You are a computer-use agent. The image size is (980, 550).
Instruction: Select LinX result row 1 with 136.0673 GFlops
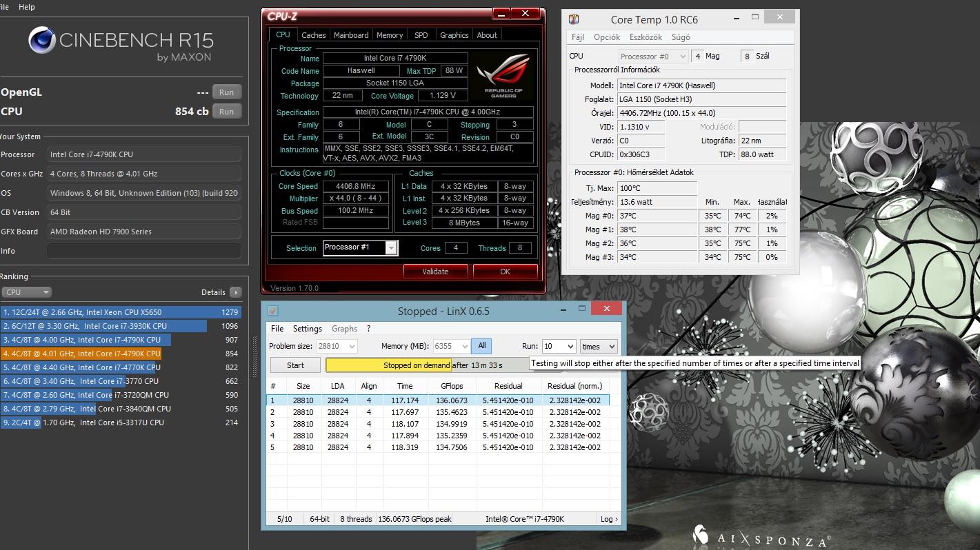438,400
